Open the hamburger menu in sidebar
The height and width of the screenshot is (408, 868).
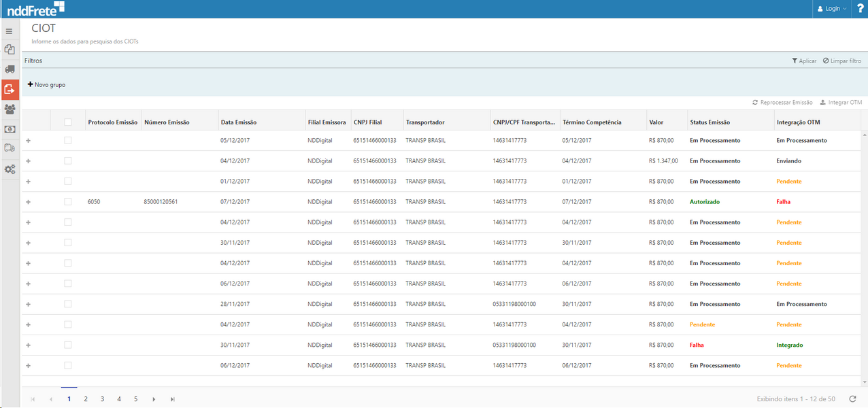point(10,31)
